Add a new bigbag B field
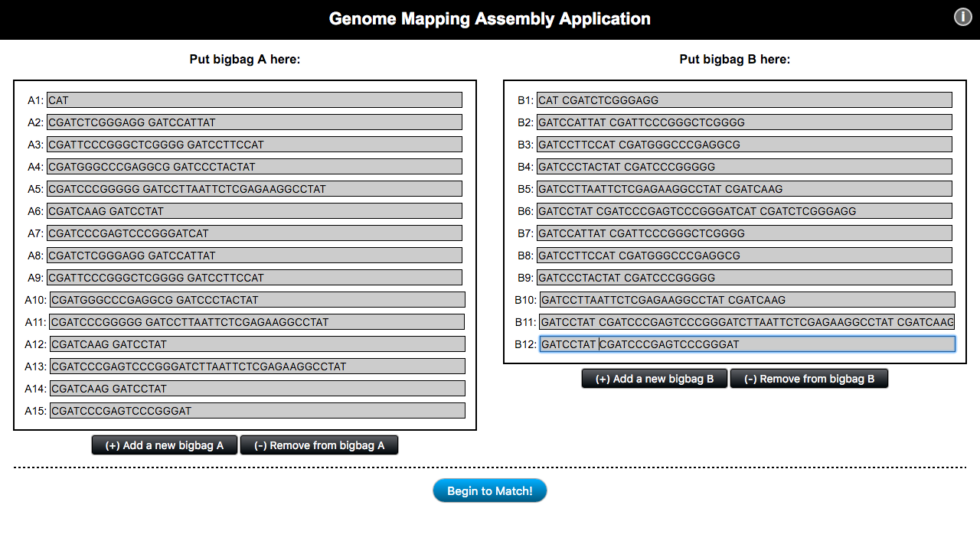980x557 pixels. pos(655,379)
